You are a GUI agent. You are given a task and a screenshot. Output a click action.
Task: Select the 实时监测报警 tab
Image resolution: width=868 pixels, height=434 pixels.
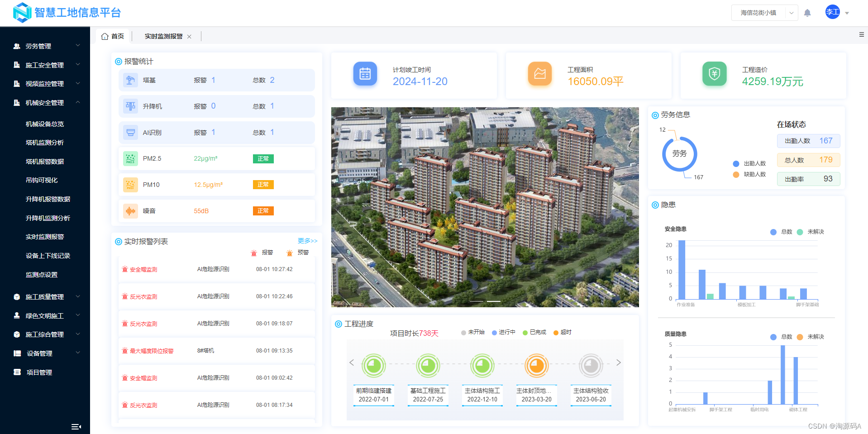tap(163, 36)
